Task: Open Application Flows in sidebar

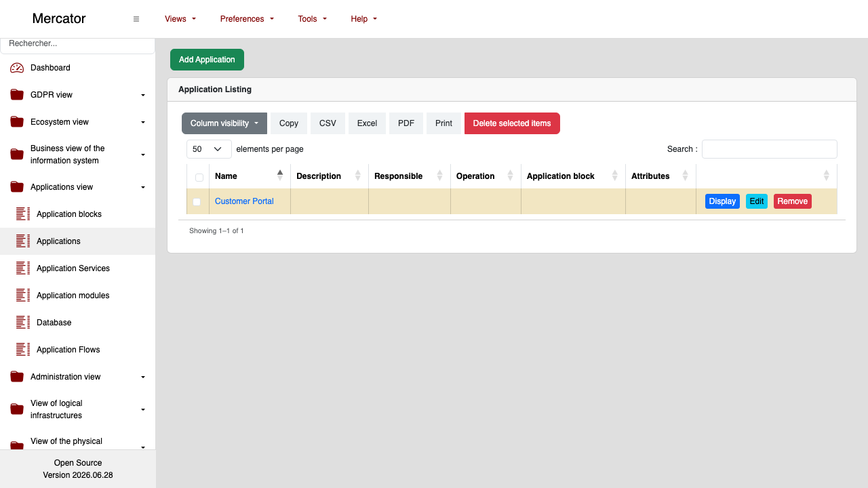Action: [x=68, y=350]
